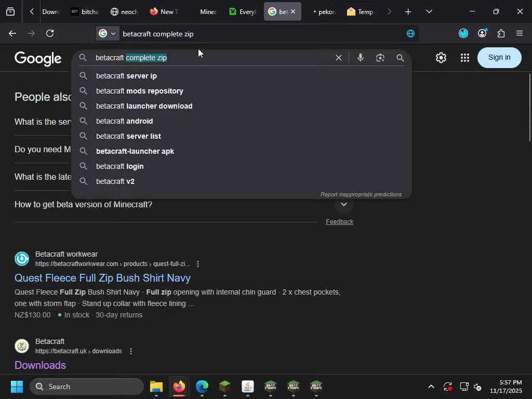The image size is (532, 399).
Task: Open Microsoft Edge from taskbar
Action: 202,387
